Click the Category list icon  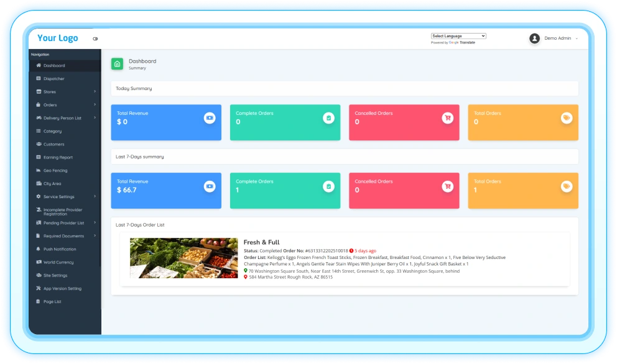(x=39, y=131)
